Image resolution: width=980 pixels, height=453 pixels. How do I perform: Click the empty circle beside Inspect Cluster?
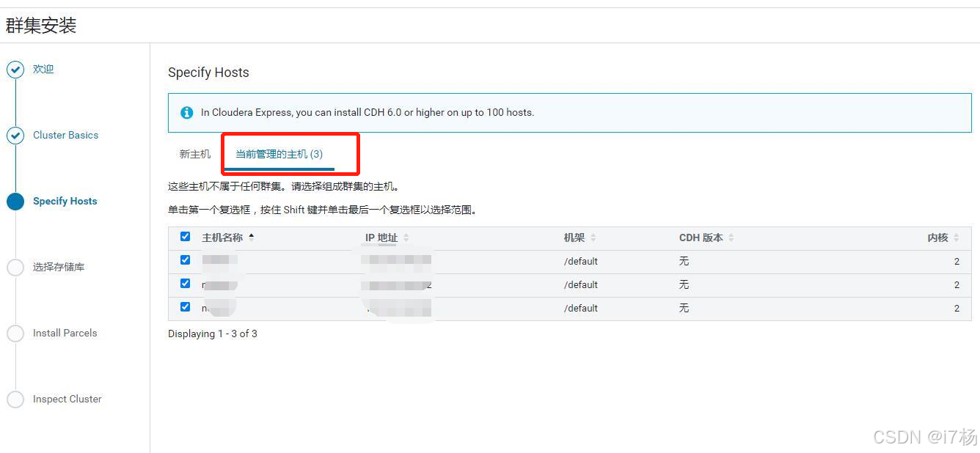[x=16, y=399]
